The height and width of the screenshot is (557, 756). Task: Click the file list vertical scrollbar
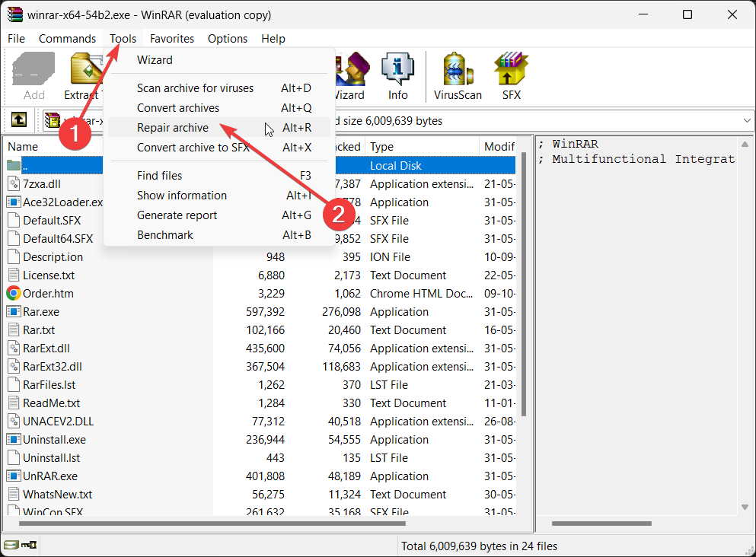(x=524, y=285)
